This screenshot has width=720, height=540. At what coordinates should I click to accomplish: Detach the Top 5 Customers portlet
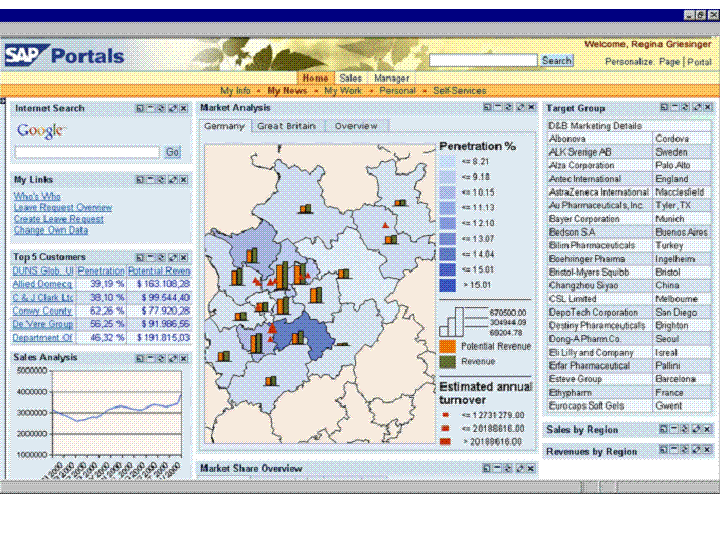click(x=140, y=257)
